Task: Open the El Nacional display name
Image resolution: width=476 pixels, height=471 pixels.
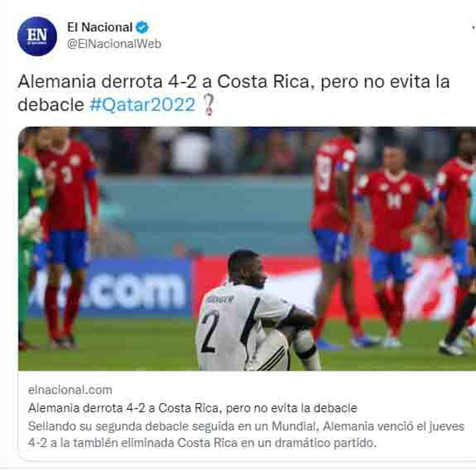Action: tap(100, 27)
